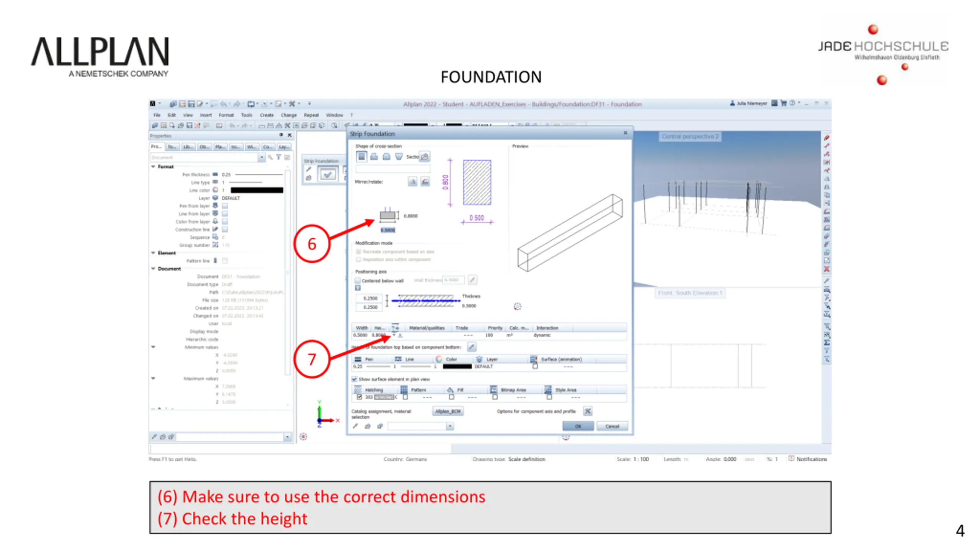Click OK in Strip Foundation dialog

point(578,426)
